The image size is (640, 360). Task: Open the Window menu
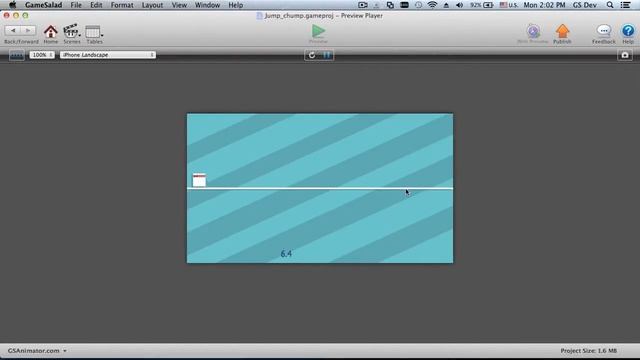(207, 5)
